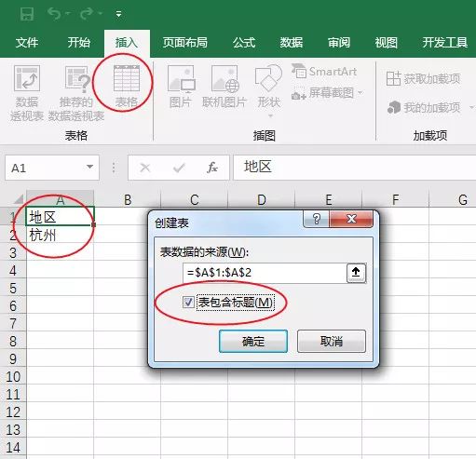Click the cancel X in formula bar
The height and width of the screenshot is (459, 476).
click(x=145, y=168)
